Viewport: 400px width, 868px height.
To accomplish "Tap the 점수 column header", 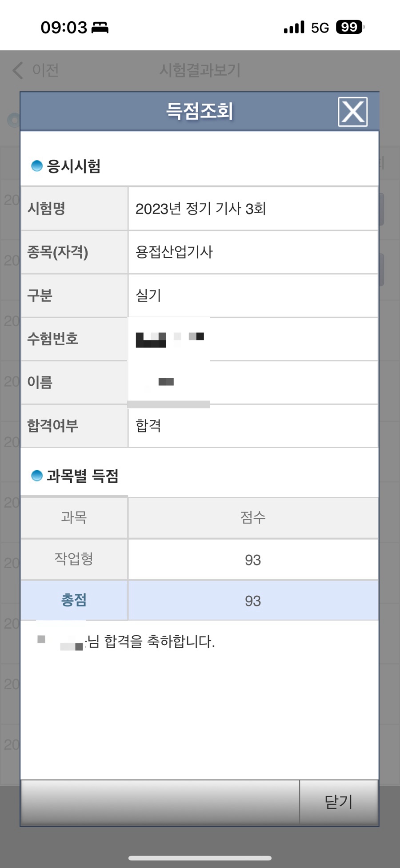I will (x=253, y=517).
